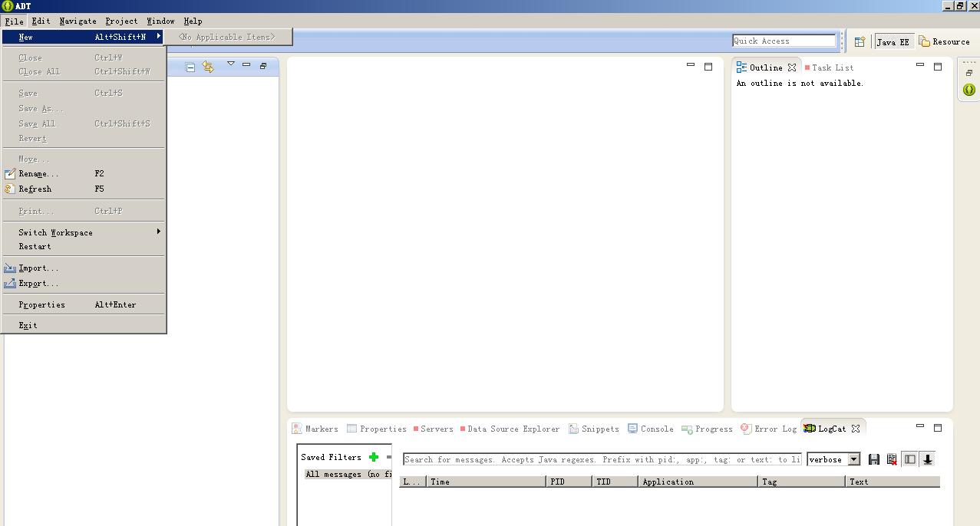980x526 pixels.
Task: Click Exit in the File menu
Action: click(x=83, y=326)
